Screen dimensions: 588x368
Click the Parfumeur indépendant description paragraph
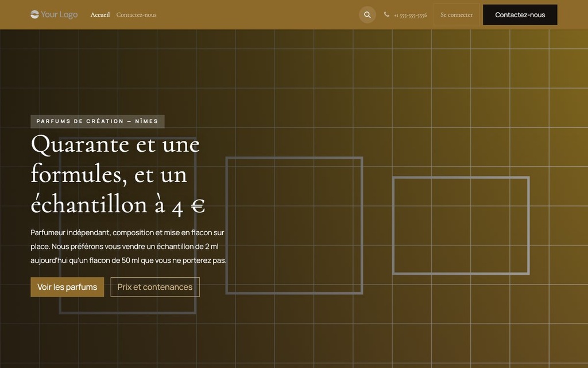[x=129, y=246]
